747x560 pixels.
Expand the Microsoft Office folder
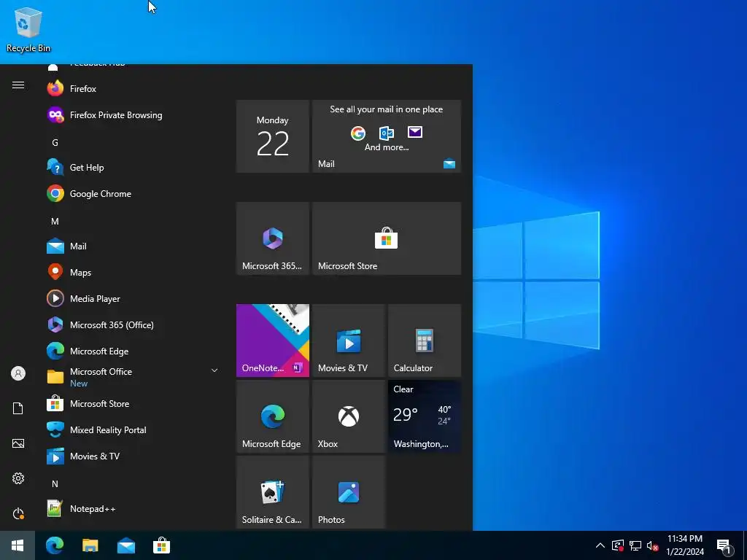click(x=133, y=377)
